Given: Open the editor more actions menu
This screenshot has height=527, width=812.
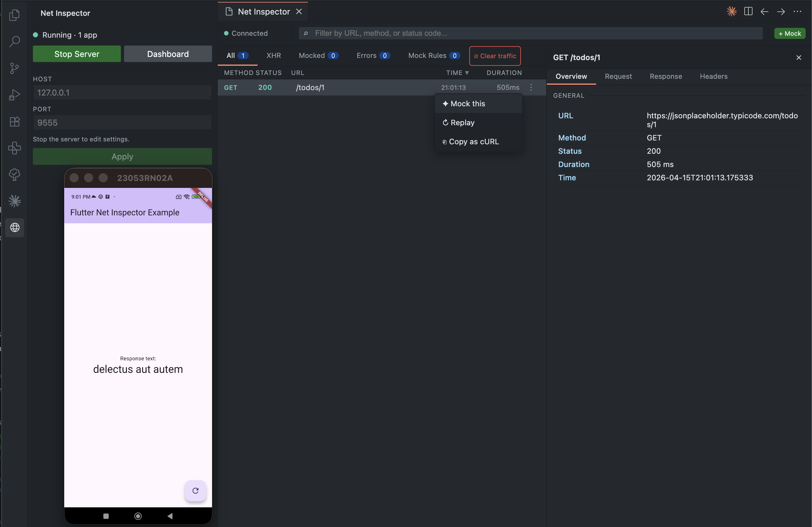Looking at the screenshot, I should click(798, 11).
